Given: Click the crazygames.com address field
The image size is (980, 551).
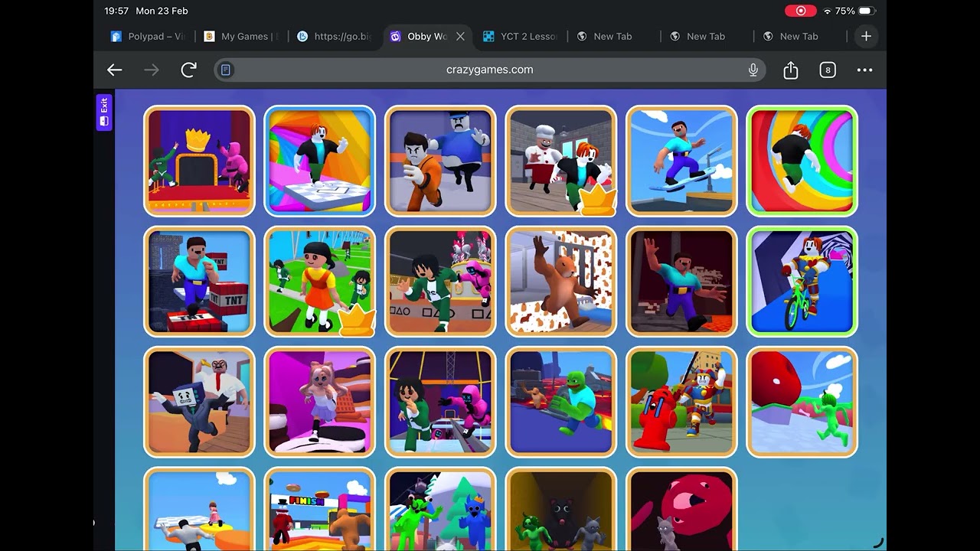Looking at the screenshot, I should tap(490, 70).
